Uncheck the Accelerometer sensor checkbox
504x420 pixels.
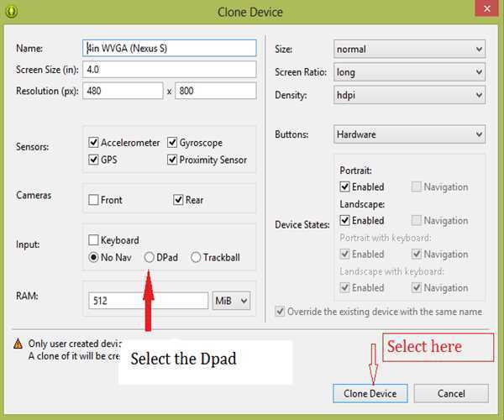click(x=94, y=143)
